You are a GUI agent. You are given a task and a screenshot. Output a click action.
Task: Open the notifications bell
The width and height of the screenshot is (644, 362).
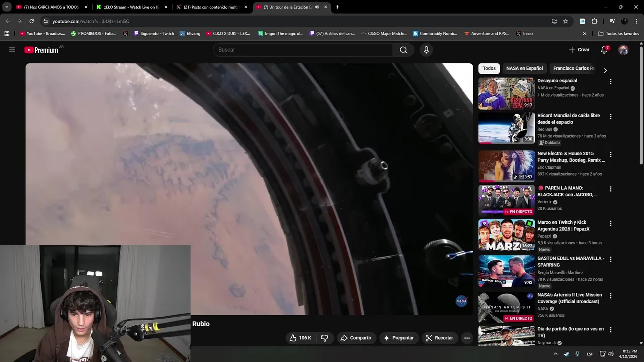tap(604, 50)
